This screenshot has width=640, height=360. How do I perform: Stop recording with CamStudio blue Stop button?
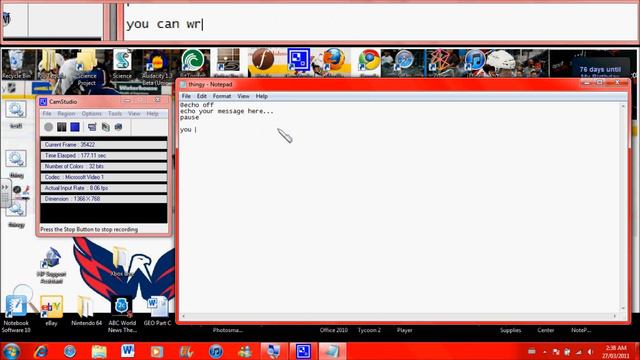(x=75, y=127)
